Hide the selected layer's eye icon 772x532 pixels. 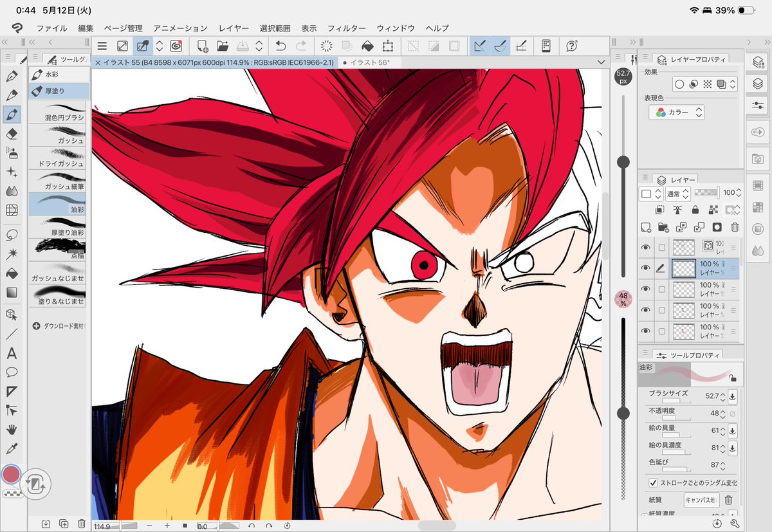click(646, 268)
